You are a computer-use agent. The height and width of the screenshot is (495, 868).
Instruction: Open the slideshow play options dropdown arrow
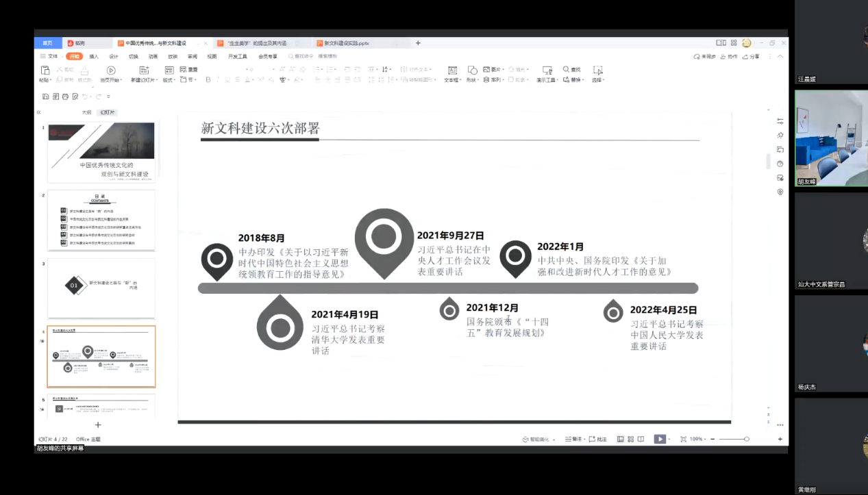coord(670,439)
